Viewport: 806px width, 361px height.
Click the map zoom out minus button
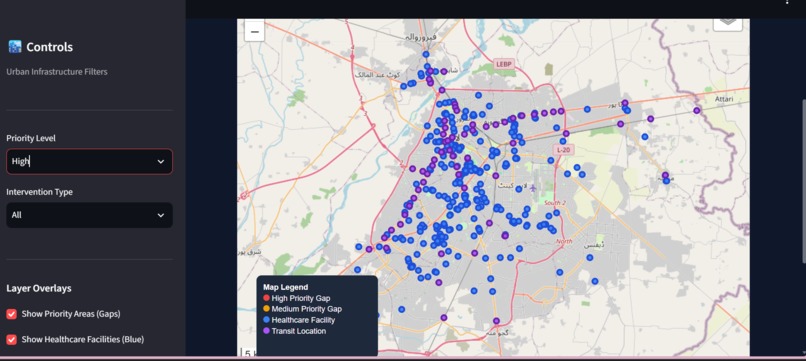tap(254, 32)
